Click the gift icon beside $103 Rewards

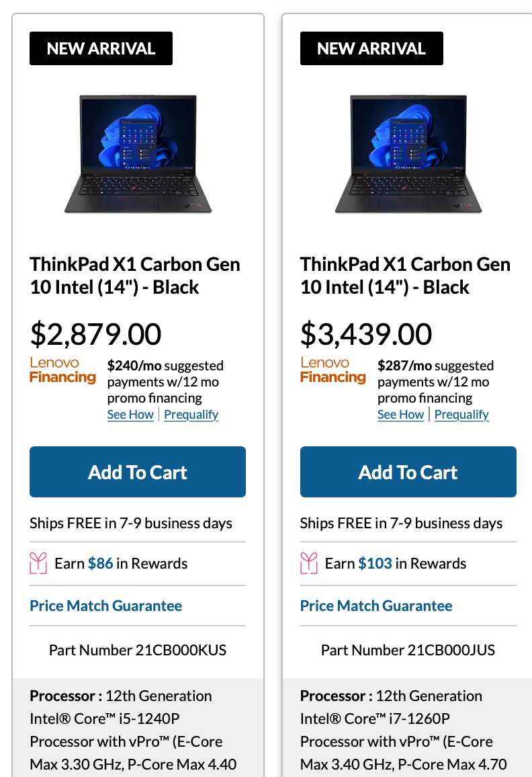[309, 563]
